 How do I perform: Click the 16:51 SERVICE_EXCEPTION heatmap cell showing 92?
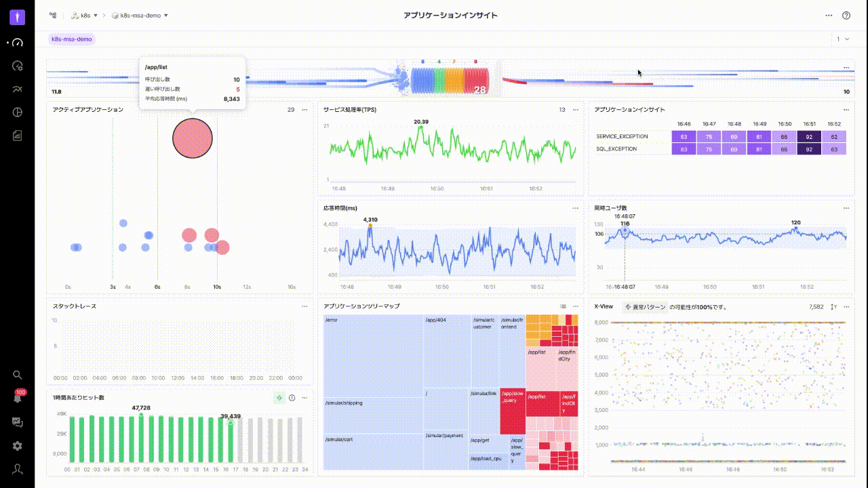(x=808, y=137)
